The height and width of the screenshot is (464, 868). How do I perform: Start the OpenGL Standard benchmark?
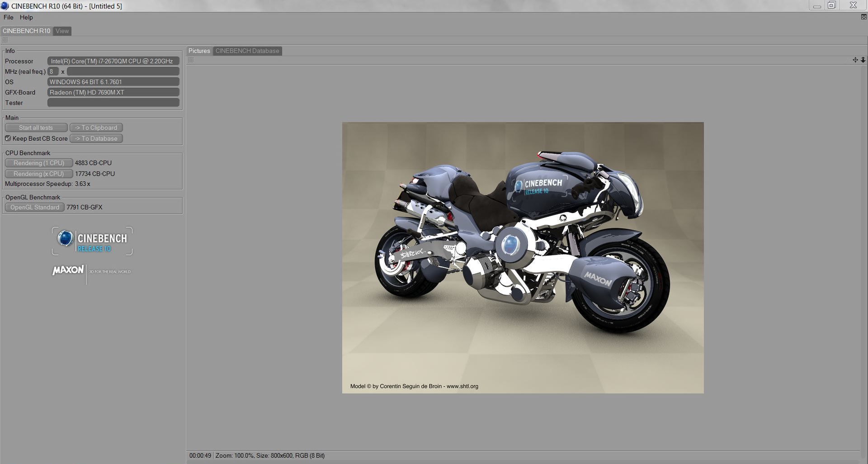[35, 207]
